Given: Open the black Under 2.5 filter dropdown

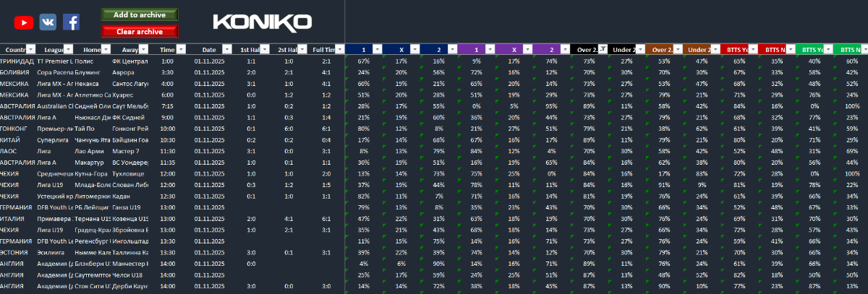Looking at the screenshot, I should tap(639, 50).
